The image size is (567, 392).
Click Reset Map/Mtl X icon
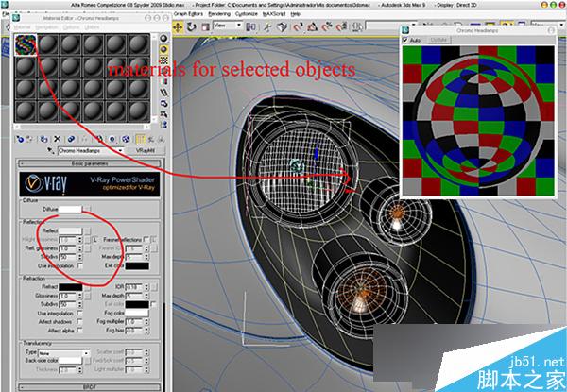[x=57, y=139]
